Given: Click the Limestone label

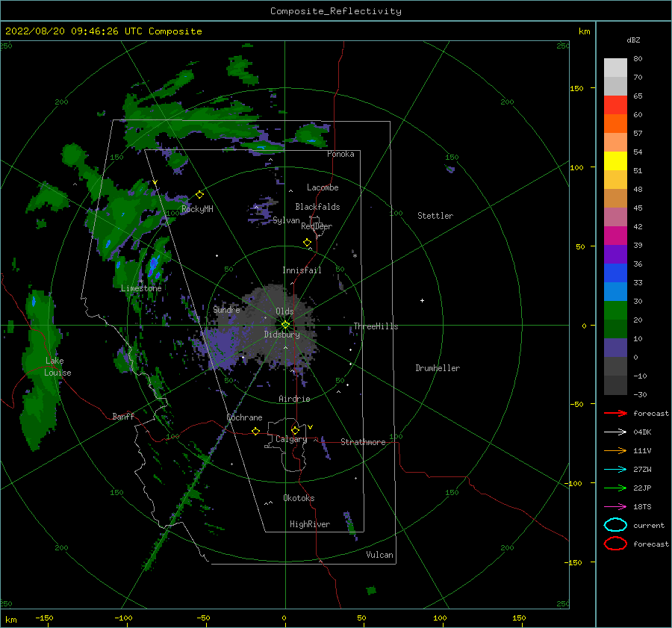Looking at the screenshot, I should (x=141, y=288).
